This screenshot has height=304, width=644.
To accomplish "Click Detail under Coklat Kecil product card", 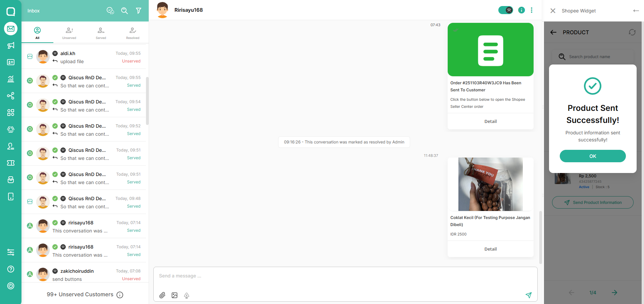I will pos(490,249).
